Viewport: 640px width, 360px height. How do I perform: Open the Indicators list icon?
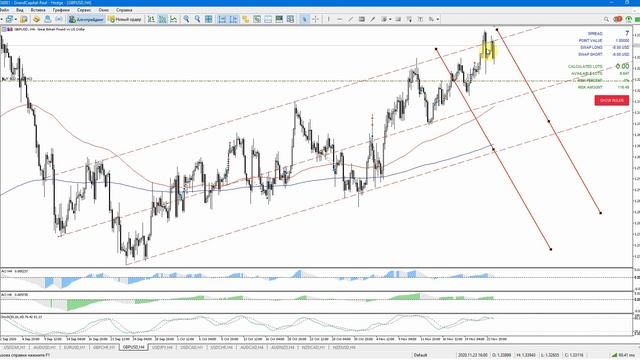pos(245,19)
